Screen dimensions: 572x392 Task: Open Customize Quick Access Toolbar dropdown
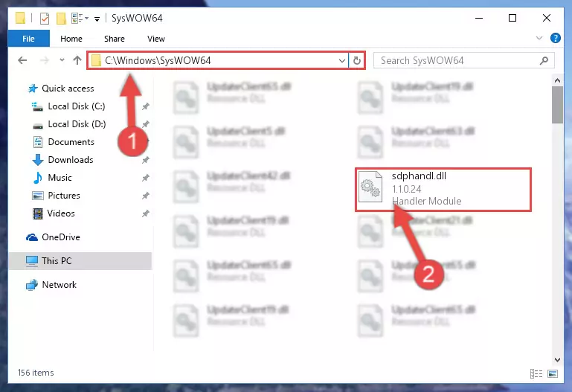97,19
